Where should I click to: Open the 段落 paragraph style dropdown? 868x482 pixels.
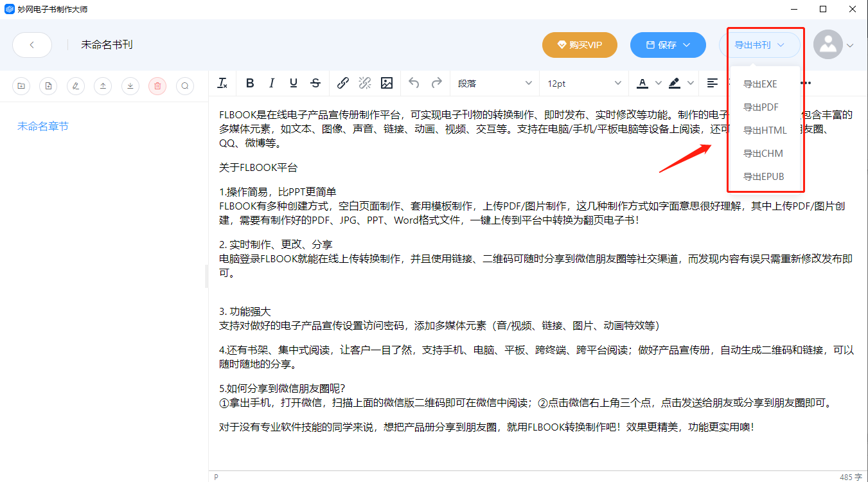pos(494,83)
